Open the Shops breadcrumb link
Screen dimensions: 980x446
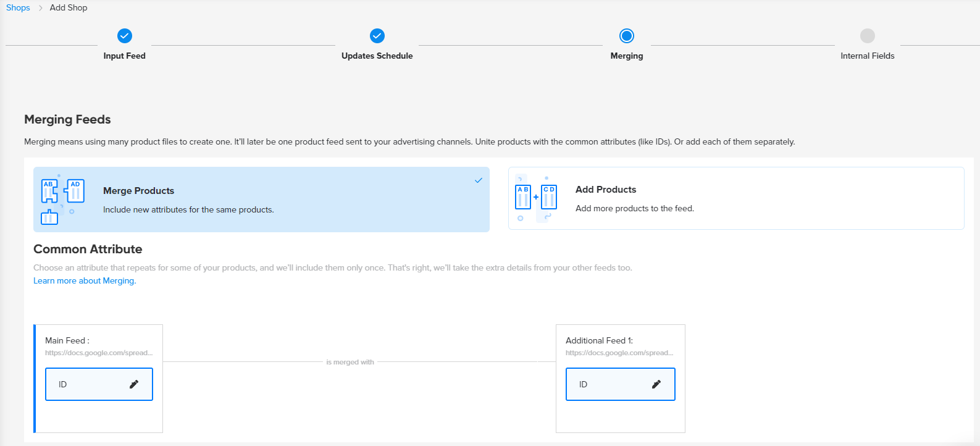[x=18, y=8]
